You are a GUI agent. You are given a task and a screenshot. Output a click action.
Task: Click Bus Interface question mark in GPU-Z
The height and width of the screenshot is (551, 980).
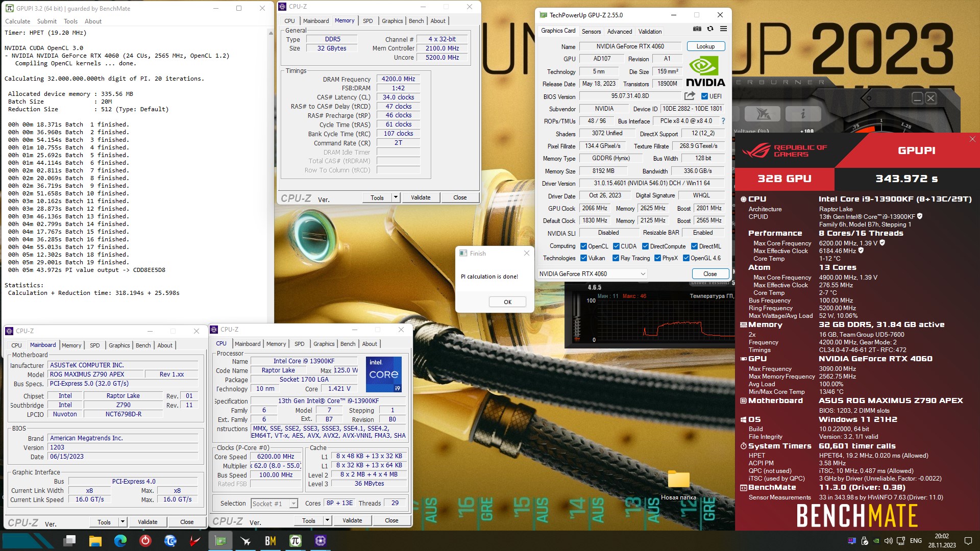(723, 121)
